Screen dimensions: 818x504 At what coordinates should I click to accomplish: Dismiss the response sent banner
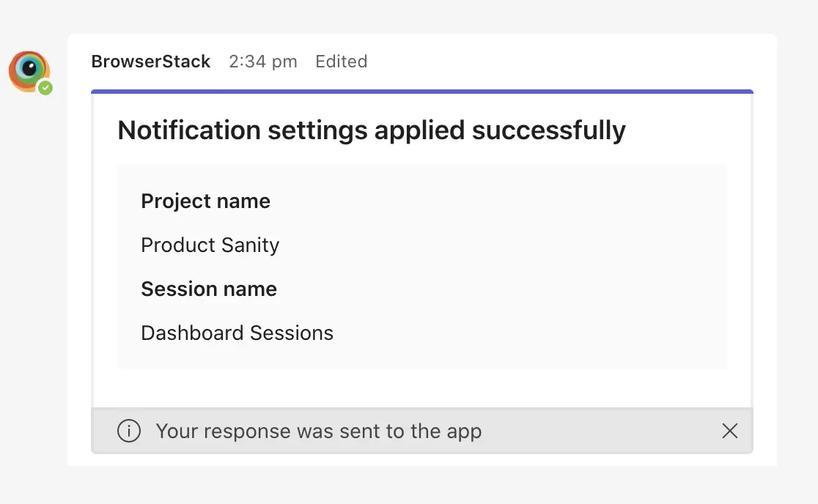729,431
